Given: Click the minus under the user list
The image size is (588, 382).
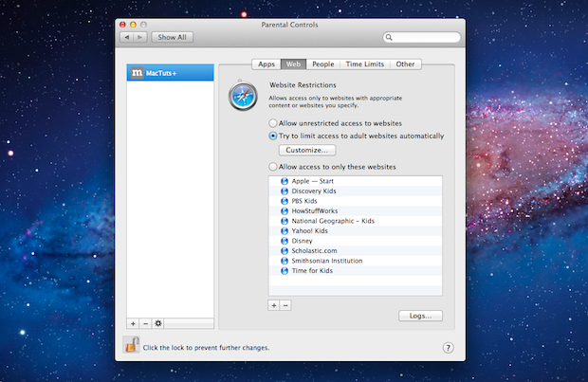Looking at the screenshot, I should click(145, 323).
